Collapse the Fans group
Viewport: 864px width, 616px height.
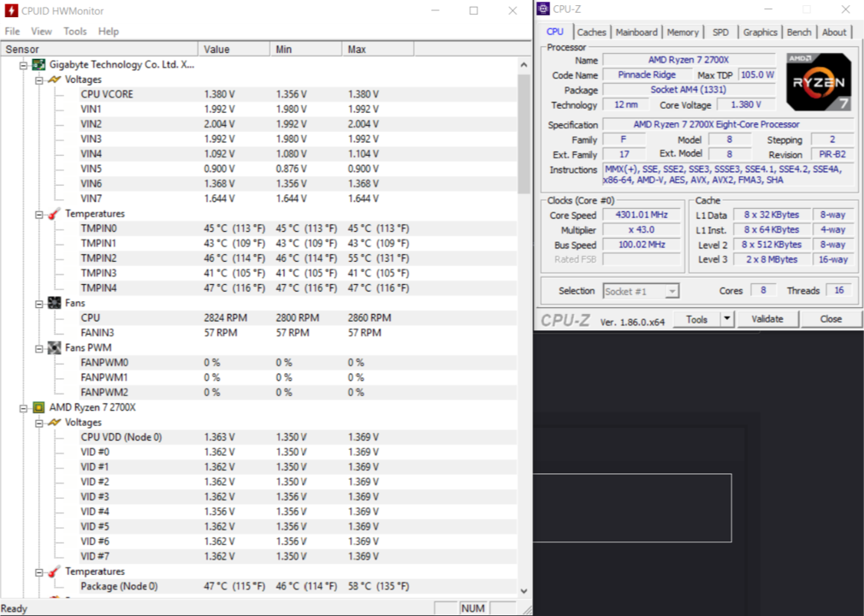[38, 304]
